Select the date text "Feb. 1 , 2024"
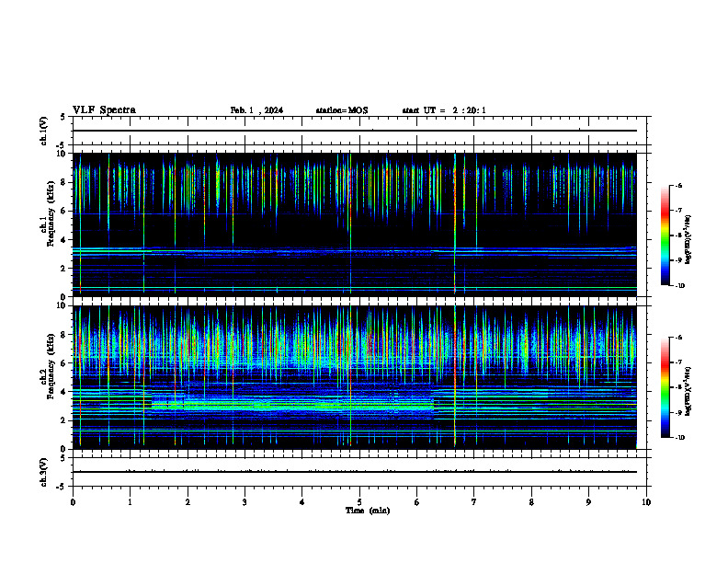Image resolution: width=728 pixels, height=563 pixels. (x=256, y=110)
